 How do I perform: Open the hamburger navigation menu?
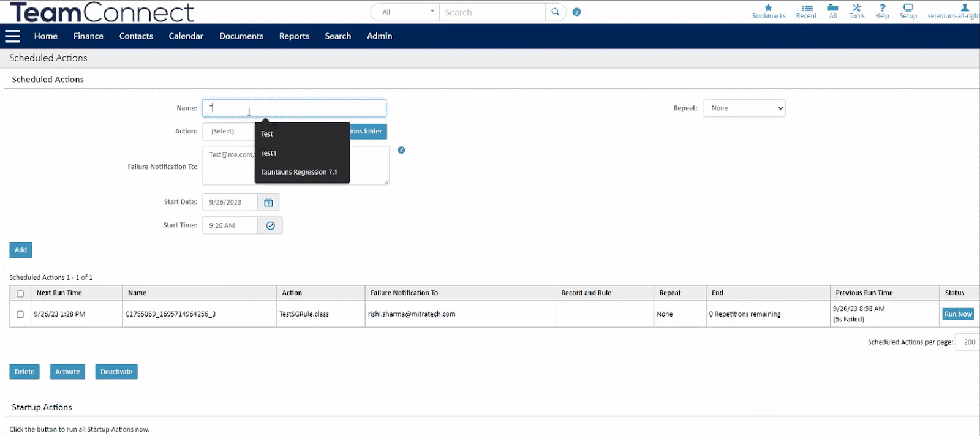point(13,36)
